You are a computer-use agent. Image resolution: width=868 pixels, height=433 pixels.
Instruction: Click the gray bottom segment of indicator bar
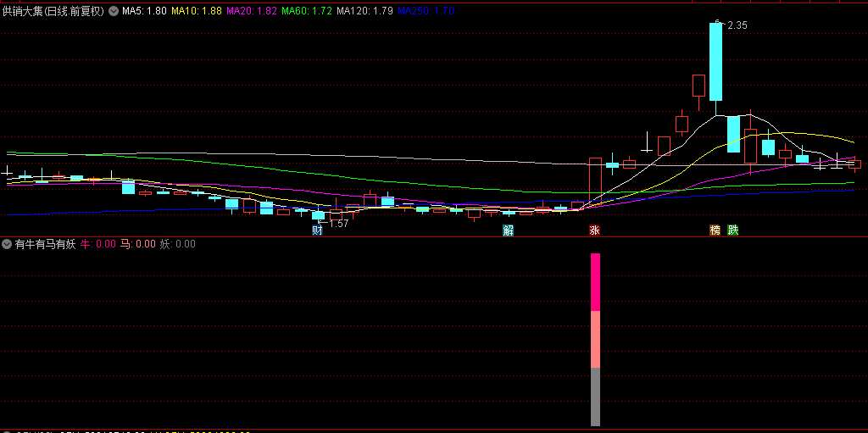click(595, 397)
